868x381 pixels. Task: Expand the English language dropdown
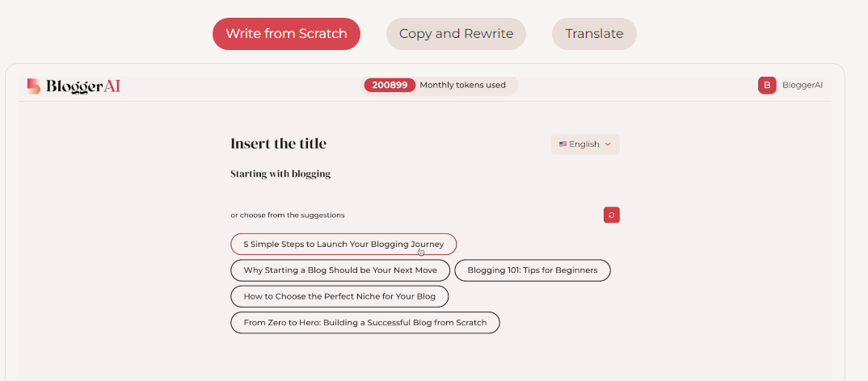pyautogui.click(x=585, y=144)
